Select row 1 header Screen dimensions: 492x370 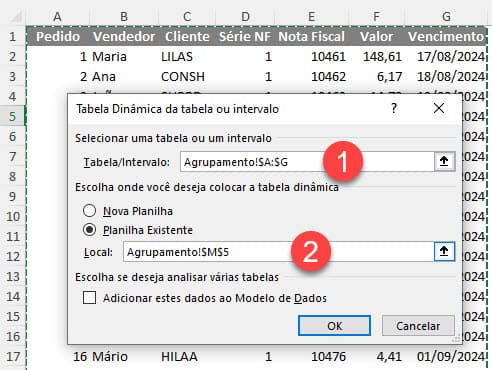click(13, 36)
